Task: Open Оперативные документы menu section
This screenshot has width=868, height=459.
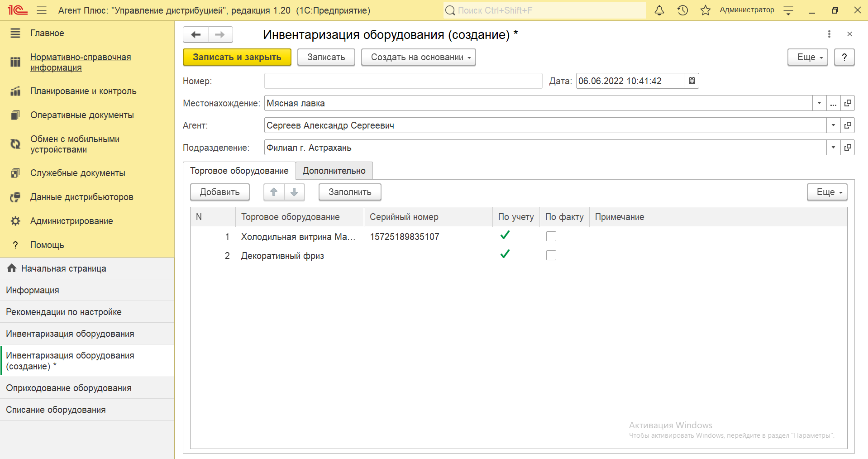Action: pos(82,115)
